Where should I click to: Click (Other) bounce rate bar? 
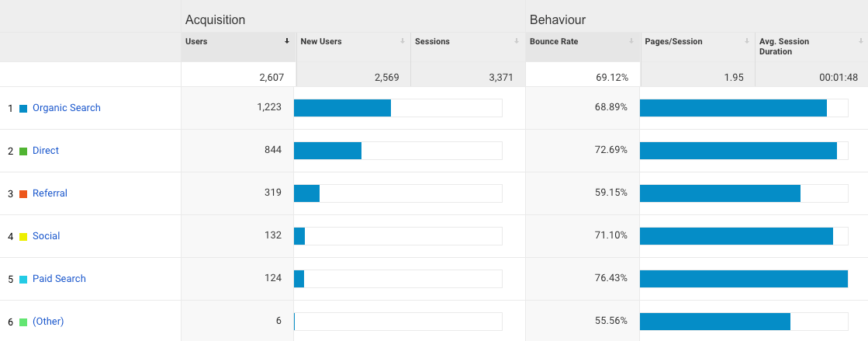tap(715, 322)
